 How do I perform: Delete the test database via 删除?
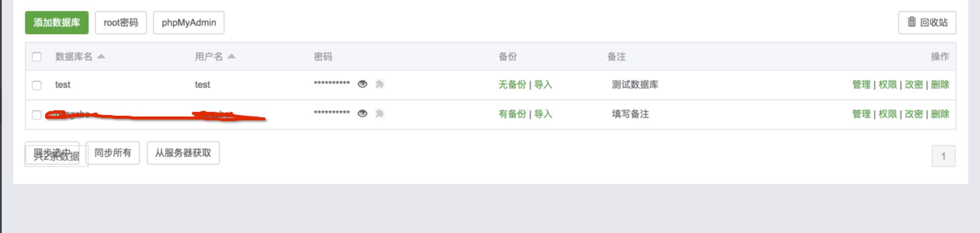point(940,85)
